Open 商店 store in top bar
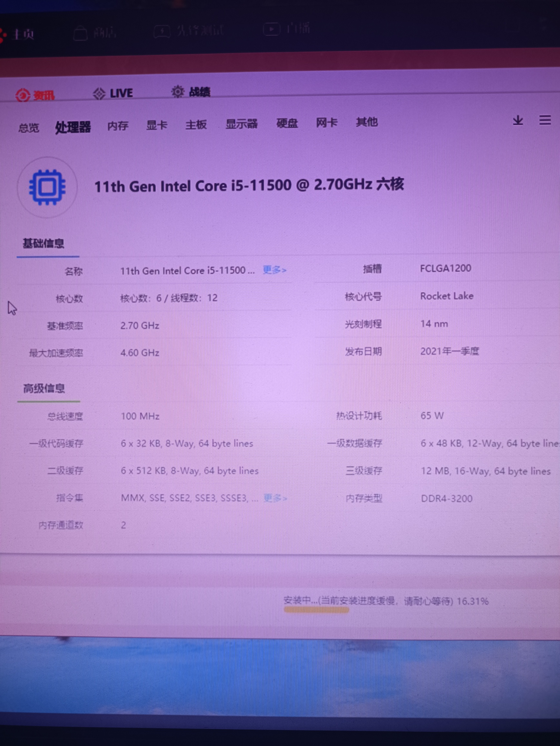Viewport: 560px width, 746px height. [x=95, y=33]
